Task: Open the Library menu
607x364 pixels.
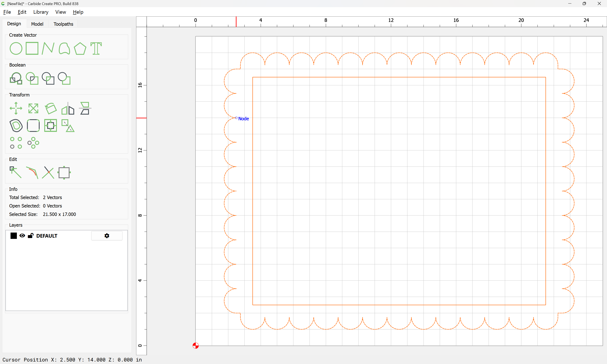Action: click(x=41, y=12)
